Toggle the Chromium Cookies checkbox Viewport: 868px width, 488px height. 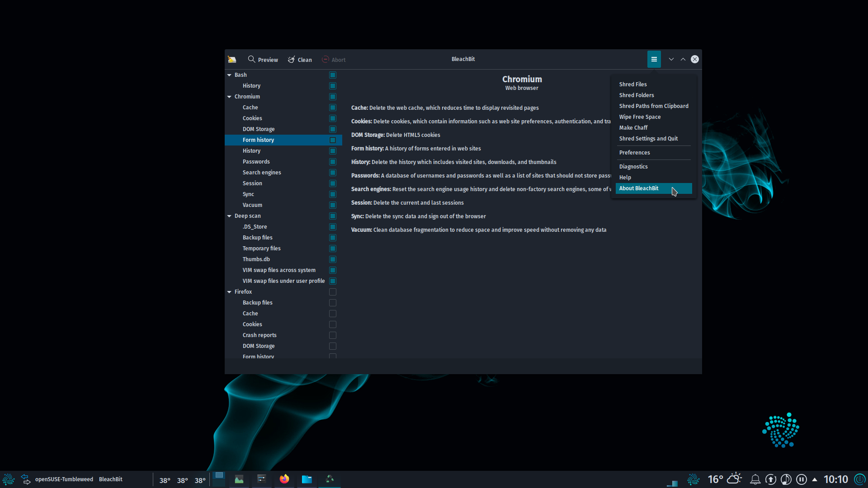pos(333,118)
